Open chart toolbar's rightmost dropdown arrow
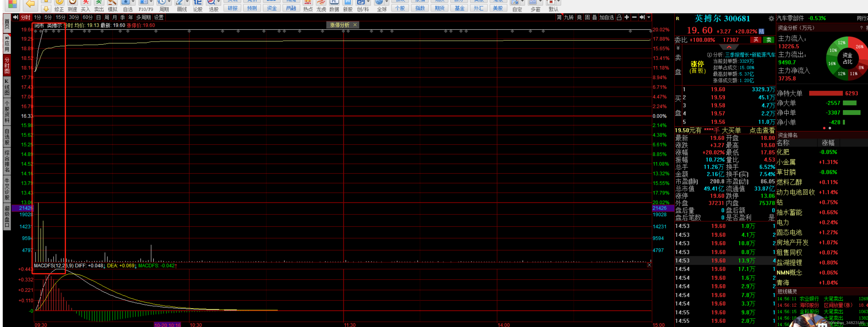 (649, 17)
